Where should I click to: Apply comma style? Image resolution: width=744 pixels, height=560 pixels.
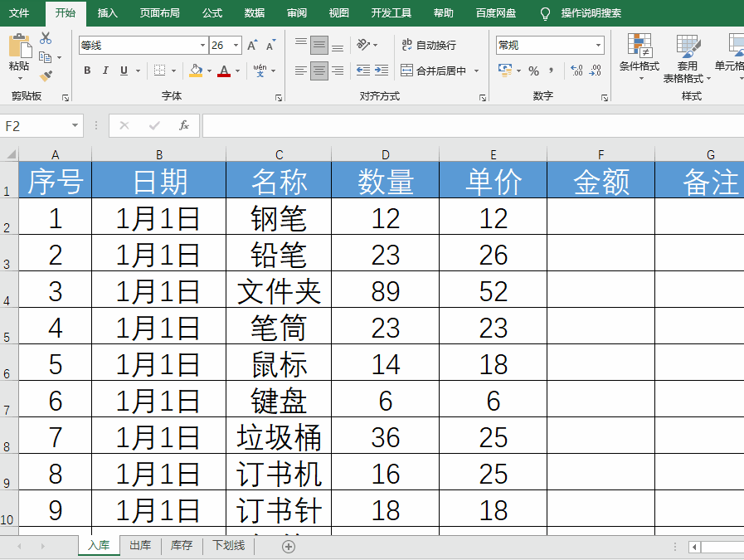point(552,71)
